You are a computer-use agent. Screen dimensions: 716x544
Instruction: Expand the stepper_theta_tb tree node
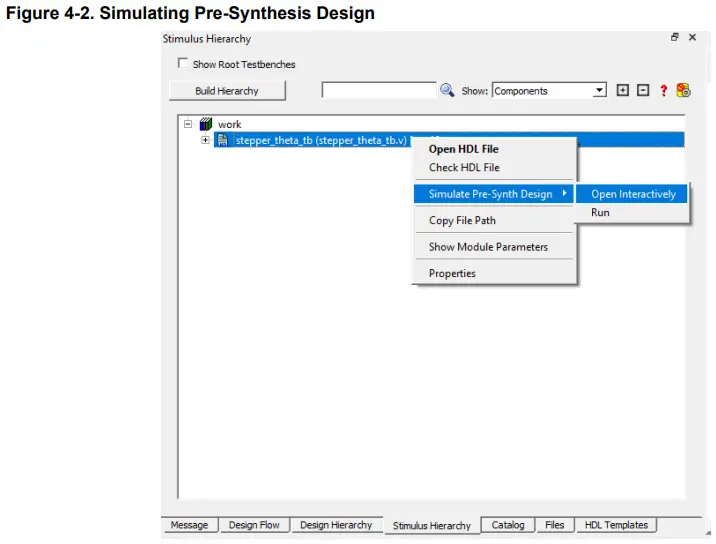[205, 140]
